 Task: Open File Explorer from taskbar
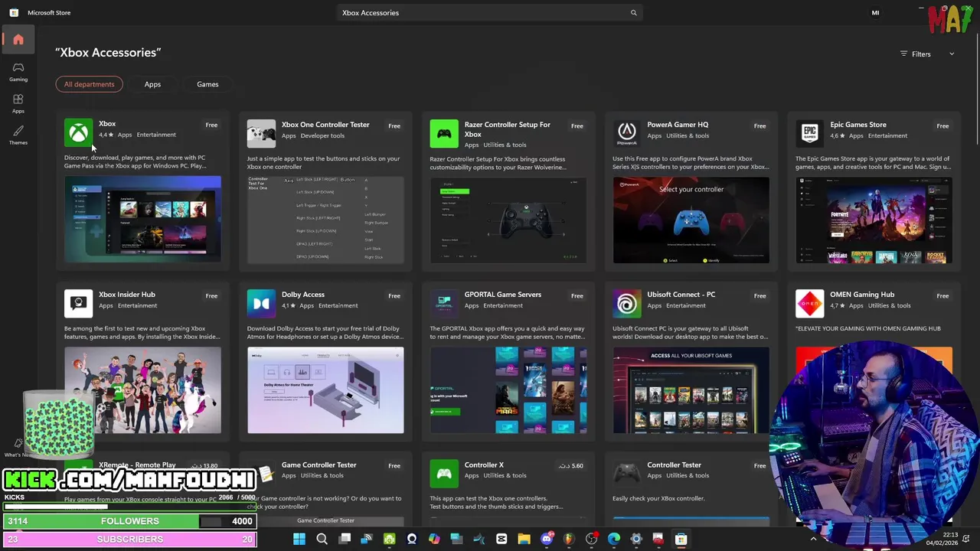pyautogui.click(x=524, y=539)
